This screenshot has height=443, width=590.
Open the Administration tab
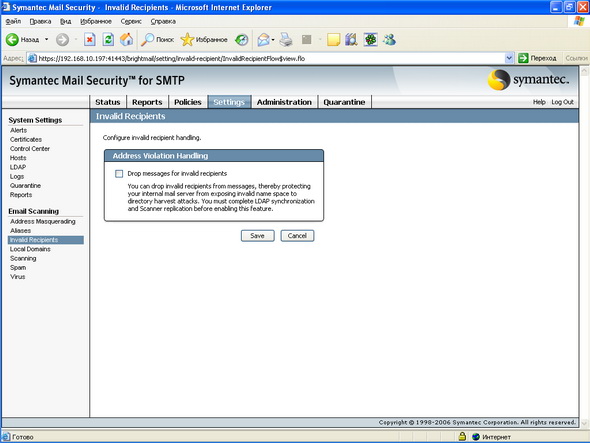(284, 102)
